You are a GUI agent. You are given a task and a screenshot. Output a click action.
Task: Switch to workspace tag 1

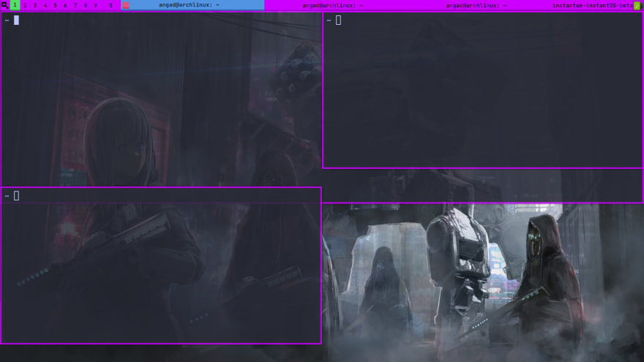click(x=15, y=5)
